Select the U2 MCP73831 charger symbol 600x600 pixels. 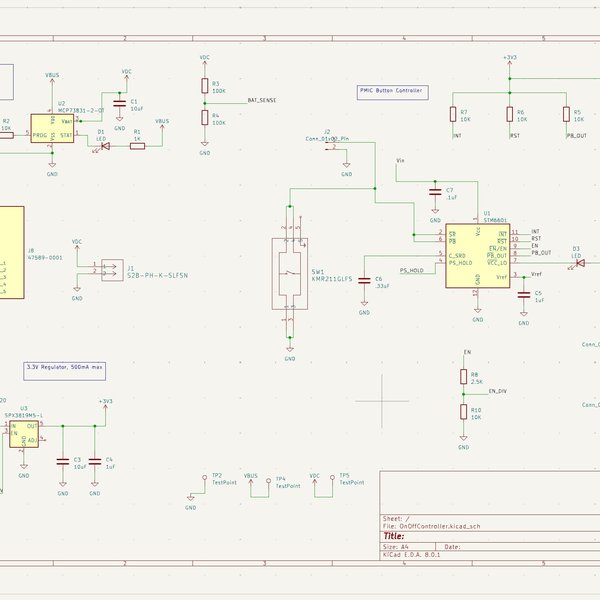click(52, 128)
